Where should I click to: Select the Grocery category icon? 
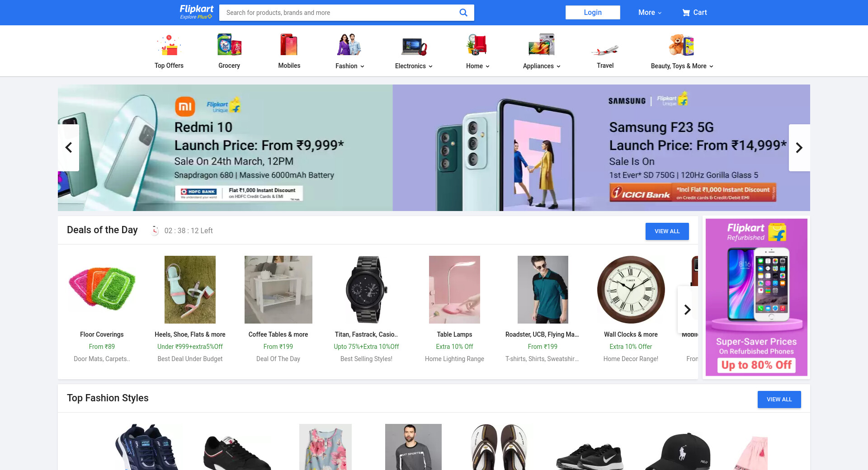click(229, 45)
